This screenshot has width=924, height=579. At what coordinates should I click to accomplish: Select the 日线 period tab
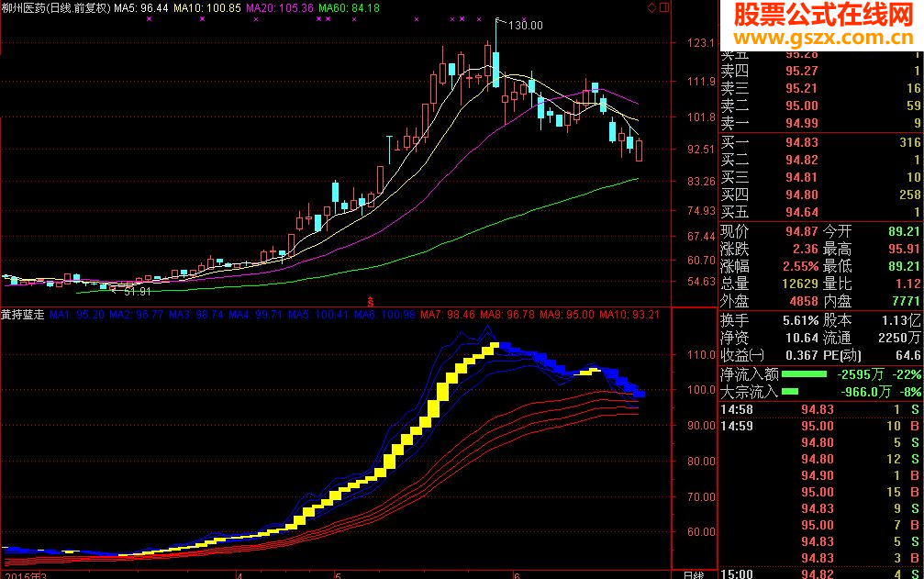pyautogui.click(x=693, y=575)
